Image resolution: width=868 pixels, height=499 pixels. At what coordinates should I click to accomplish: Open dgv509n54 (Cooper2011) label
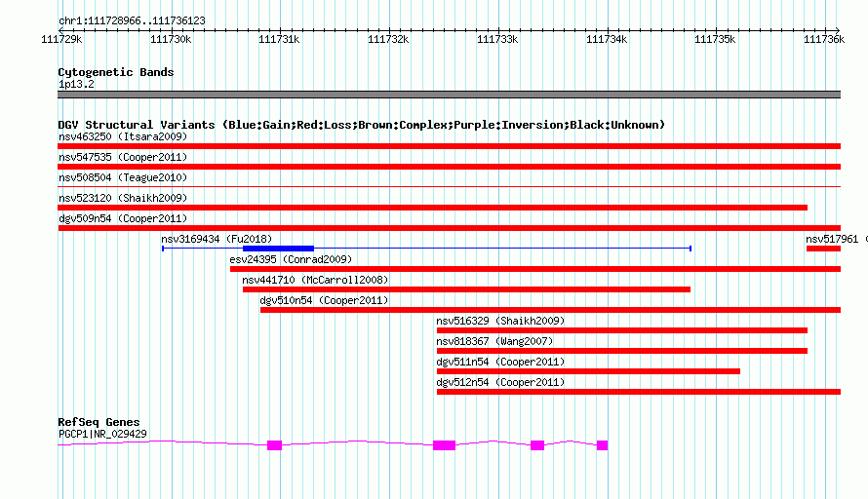pos(123,218)
